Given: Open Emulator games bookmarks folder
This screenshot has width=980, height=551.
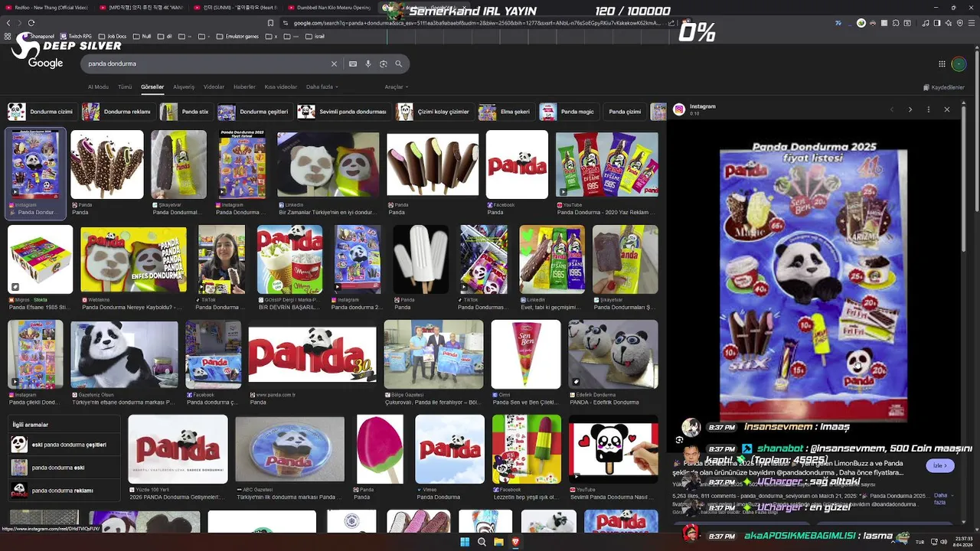Looking at the screenshot, I should click(237, 36).
